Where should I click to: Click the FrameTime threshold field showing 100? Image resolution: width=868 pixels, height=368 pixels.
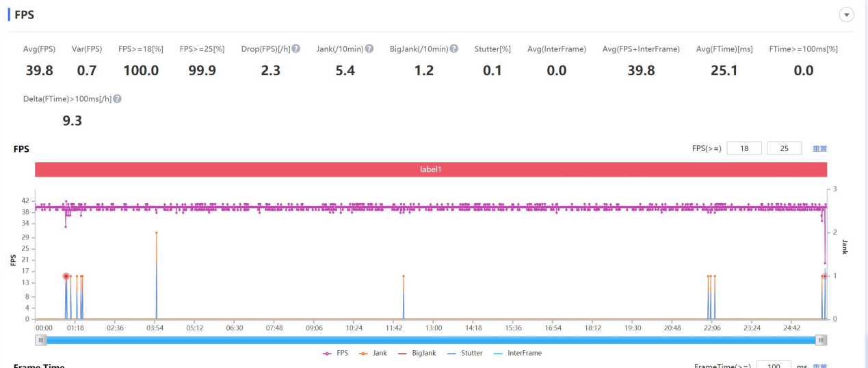[x=774, y=366]
